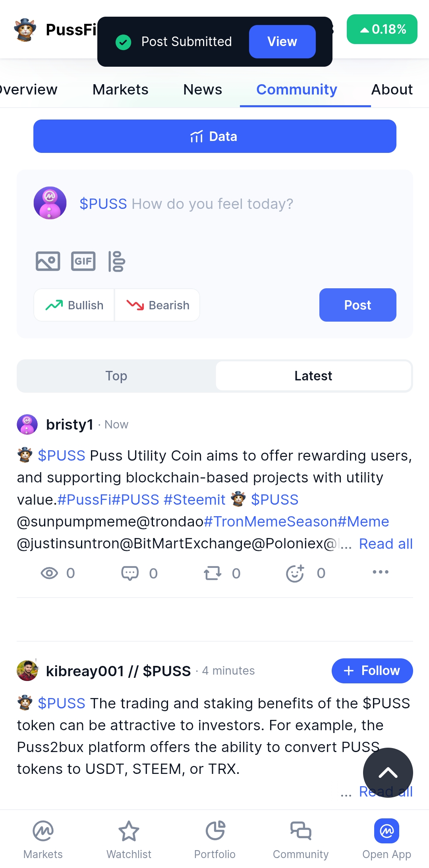Add a GIF using the GIF icon
The height and width of the screenshot is (868, 429).
click(83, 261)
